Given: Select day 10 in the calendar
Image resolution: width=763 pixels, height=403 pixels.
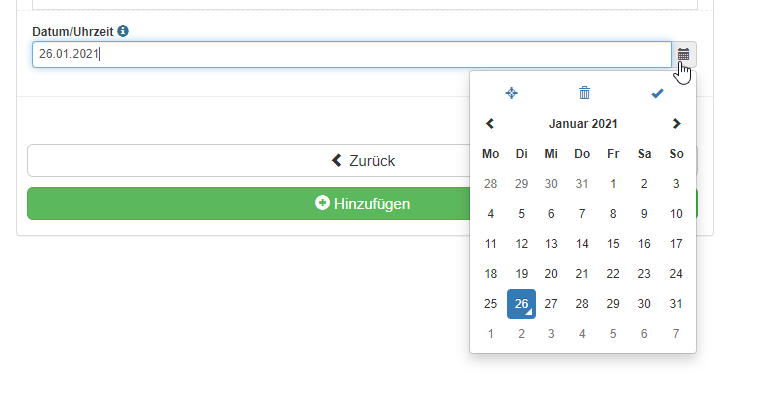Looking at the screenshot, I should pyautogui.click(x=676, y=214).
